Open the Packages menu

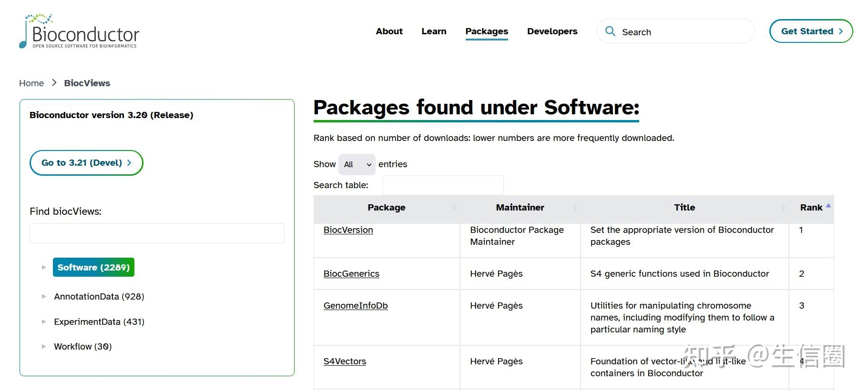pyautogui.click(x=486, y=31)
